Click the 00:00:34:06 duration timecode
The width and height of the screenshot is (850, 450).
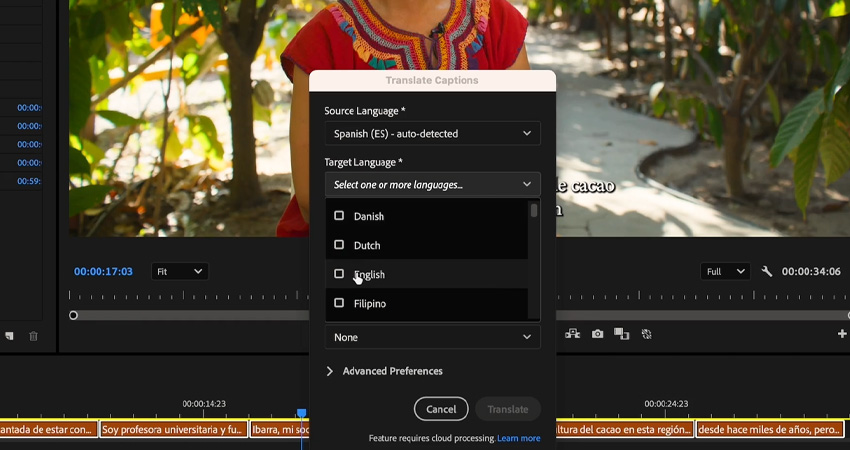(811, 272)
